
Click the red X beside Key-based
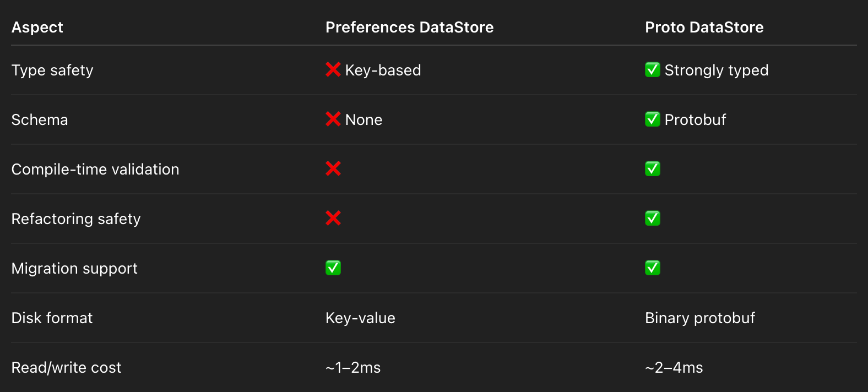pos(333,70)
